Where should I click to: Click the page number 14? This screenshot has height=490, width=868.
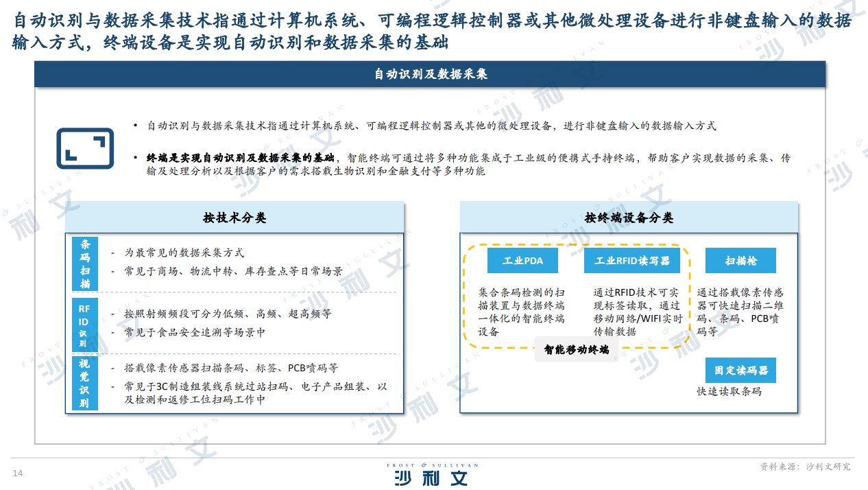pyautogui.click(x=18, y=474)
